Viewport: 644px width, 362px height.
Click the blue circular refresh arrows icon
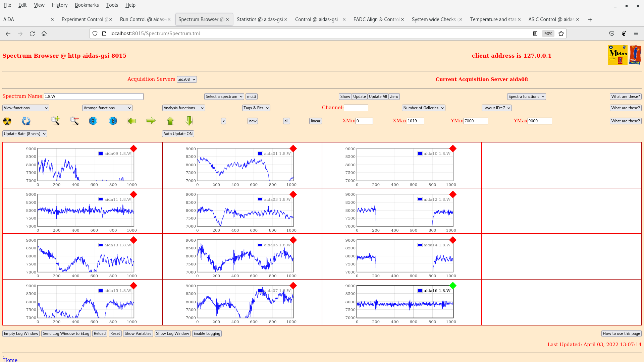[x=26, y=121]
